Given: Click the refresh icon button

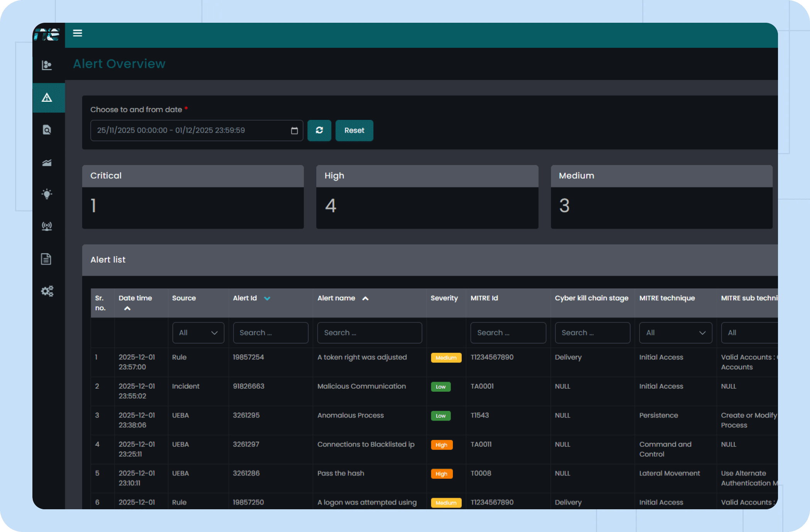Looking at the screenshot, I should click(x=319, y=130).
